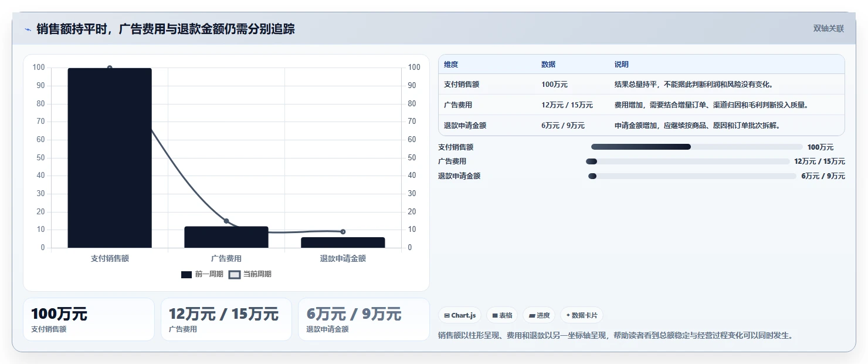Screen dimensions: 868x364
Task: Click the 申请金额增加 explanation cell
Action: point(697,126)
